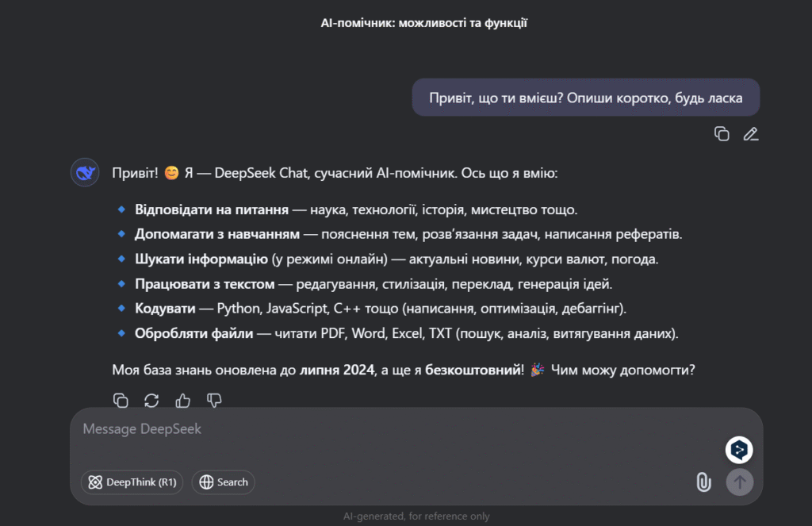Screen dimensions: 812x526
Task: Click the round white icon above send
Action: (739, 449)
